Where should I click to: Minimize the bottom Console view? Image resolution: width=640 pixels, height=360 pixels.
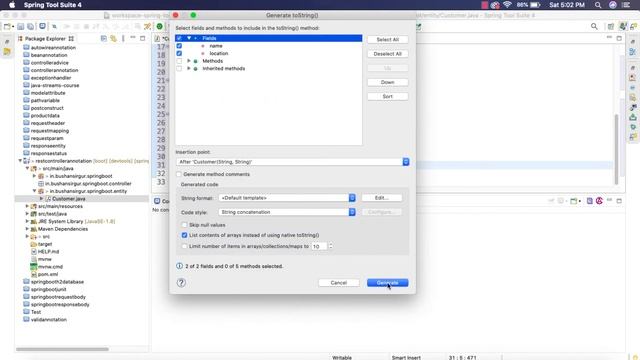pos(609,201)
